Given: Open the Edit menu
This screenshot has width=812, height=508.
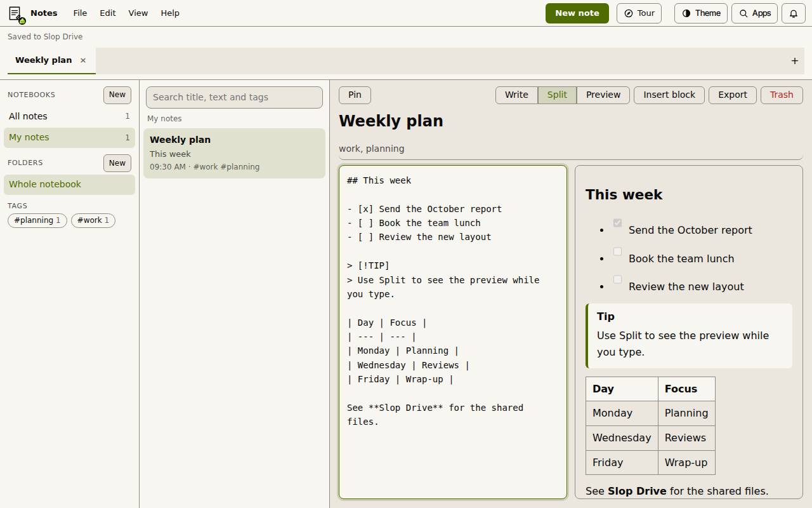Looking at the screenshot, I should click(x=108, y=13).
